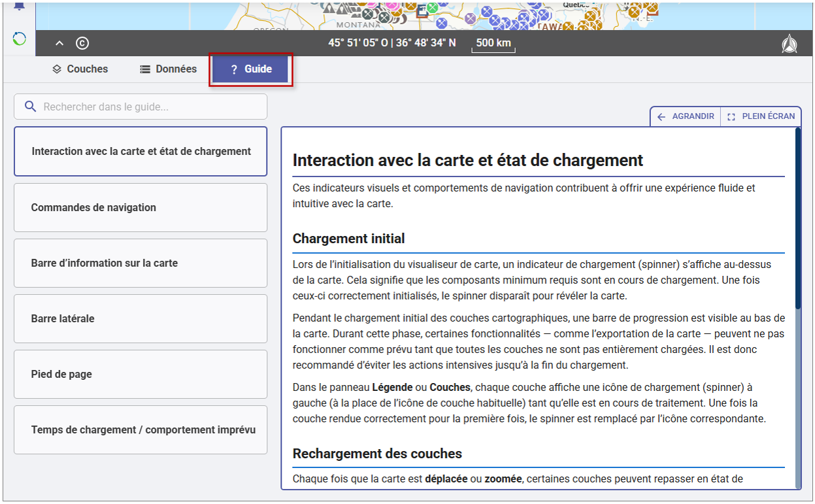
Task: Click the guide content vertical scrollbar
Action: pyautogui.click(x=797, y=218)
